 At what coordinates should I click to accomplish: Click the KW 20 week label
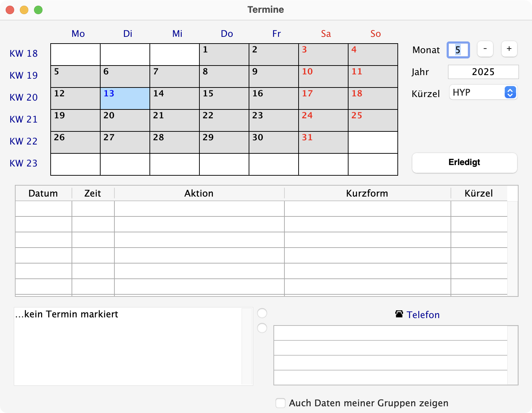click(24, 97)
